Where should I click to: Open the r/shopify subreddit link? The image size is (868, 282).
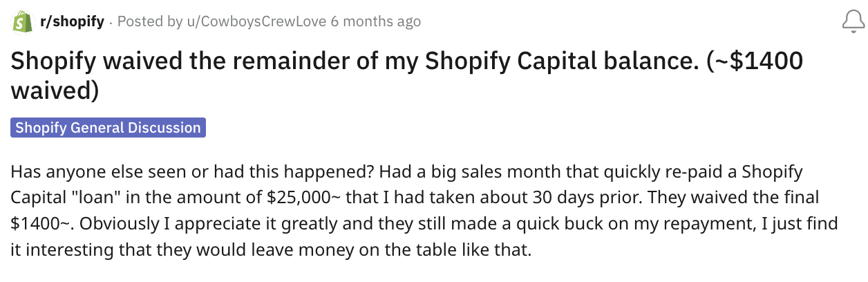coord(72,22)
